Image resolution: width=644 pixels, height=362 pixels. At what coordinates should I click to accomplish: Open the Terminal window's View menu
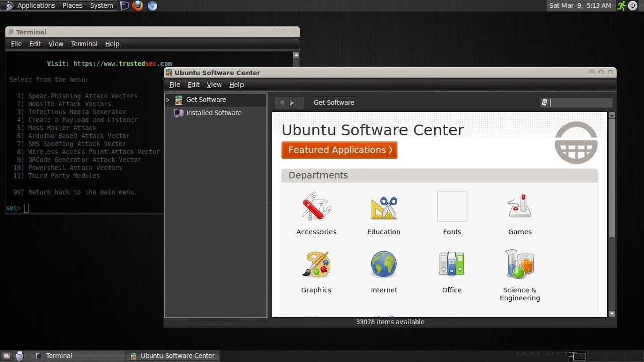(56, 44)
